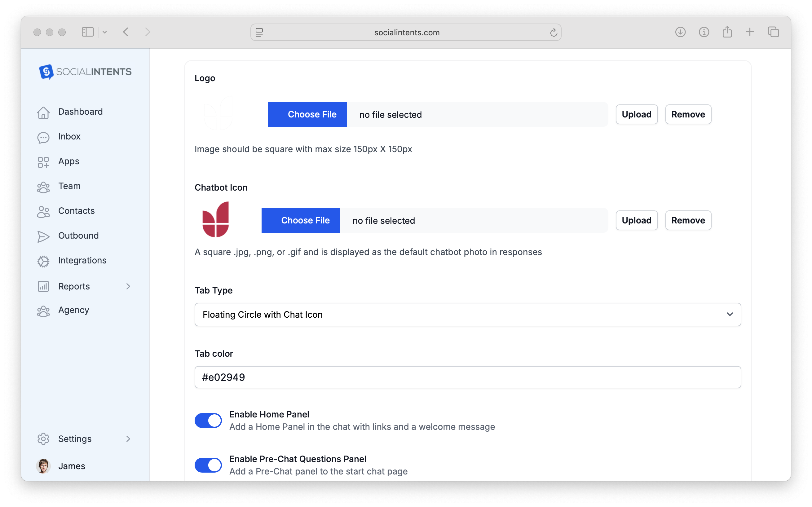
Task: Open the sidebar options dropdown arrow
Action: pos(105,32)
